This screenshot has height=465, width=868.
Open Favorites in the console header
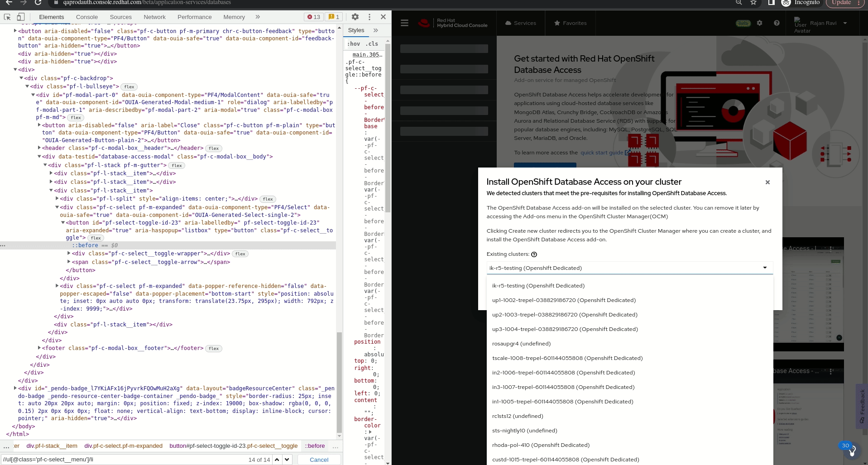coord(570,23)
